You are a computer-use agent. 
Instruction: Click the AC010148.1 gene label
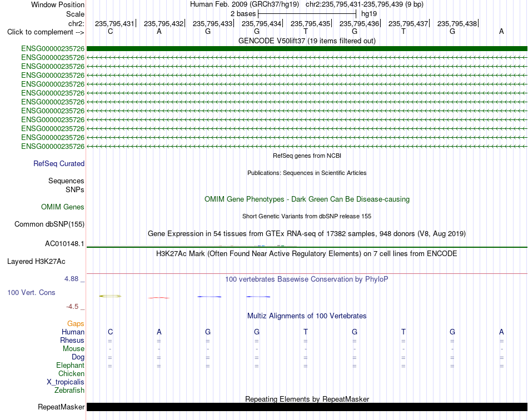pos(64,244)
